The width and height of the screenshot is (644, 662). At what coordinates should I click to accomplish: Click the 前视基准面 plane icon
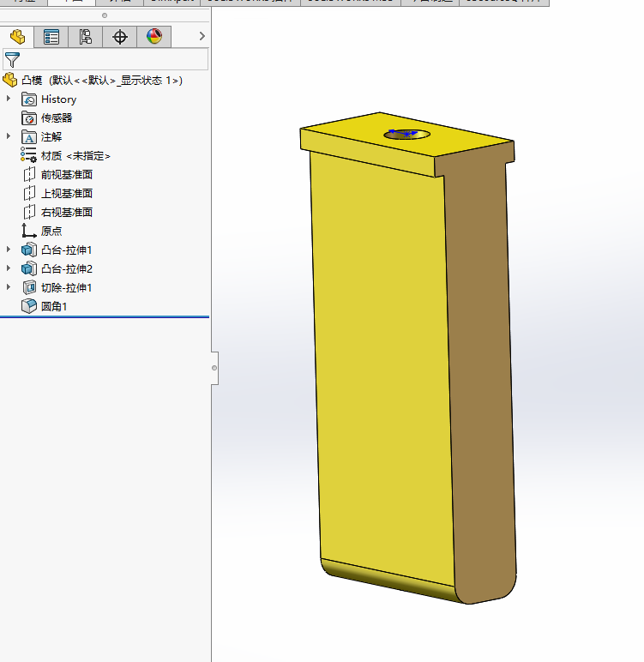pyautogui.click(x=29, y=174)
